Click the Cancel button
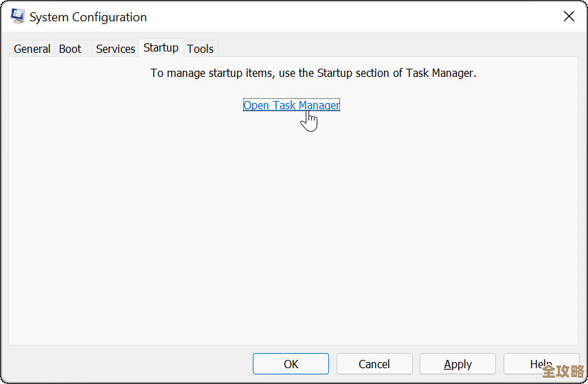This screenshot has width=588, height=384. [x=374, y=364]
